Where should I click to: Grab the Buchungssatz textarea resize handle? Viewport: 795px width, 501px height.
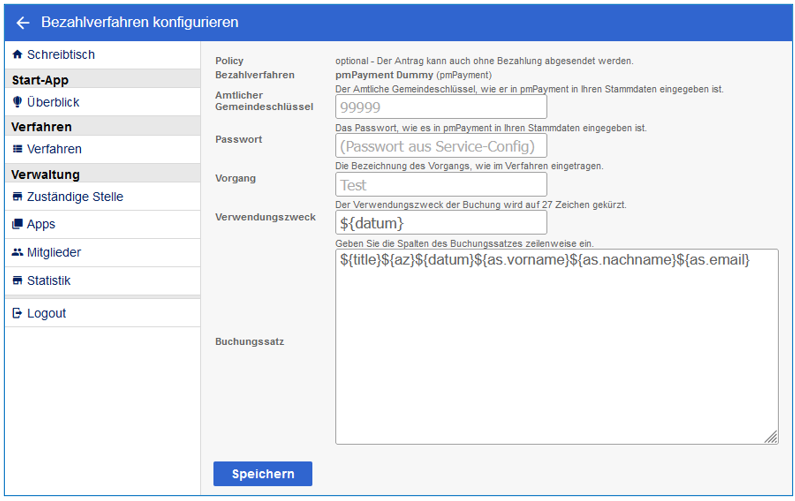pyautogui.click(x=771, y=436)
